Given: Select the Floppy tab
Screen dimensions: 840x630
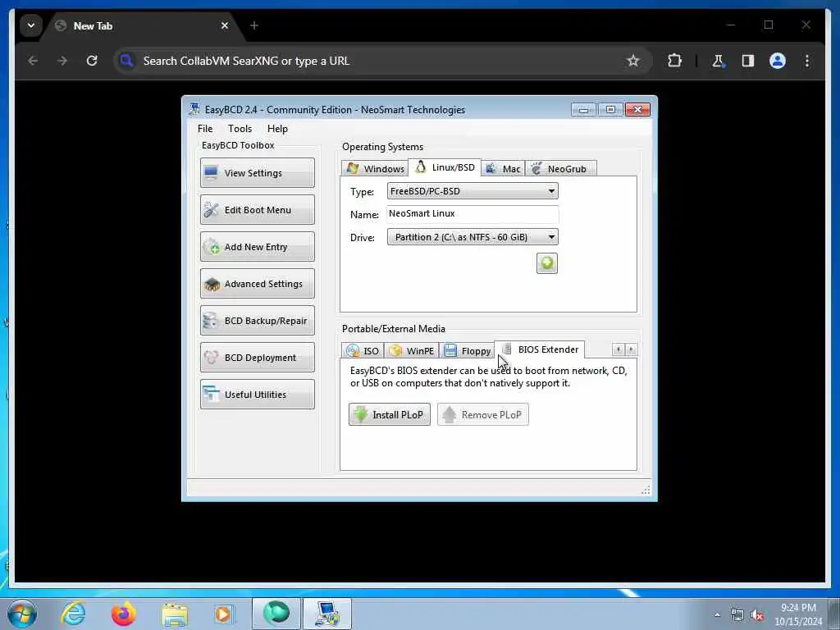Looking at the screenshot, I should point(467,350).
